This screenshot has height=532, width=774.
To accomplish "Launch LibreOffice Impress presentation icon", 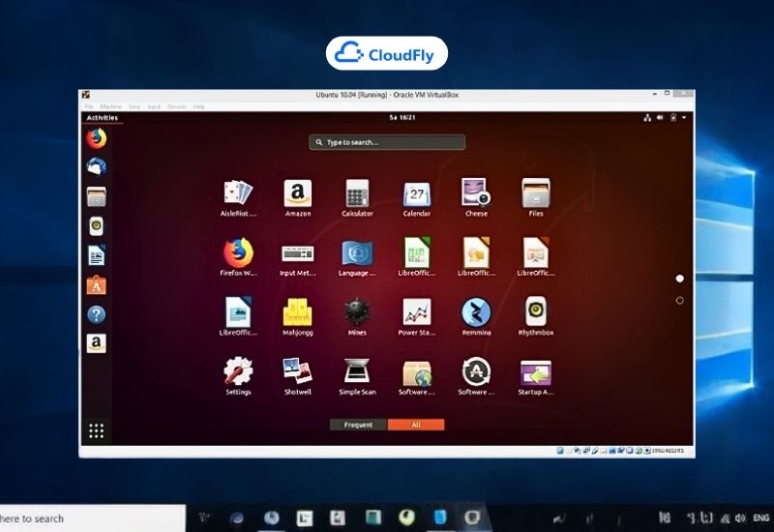I will [x=536, y=257].
